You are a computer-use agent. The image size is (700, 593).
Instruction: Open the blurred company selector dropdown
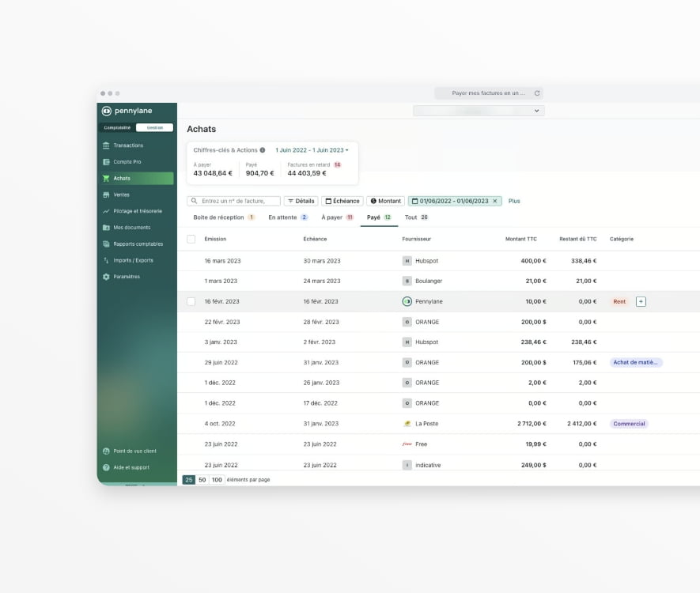[x=479, y=111]
